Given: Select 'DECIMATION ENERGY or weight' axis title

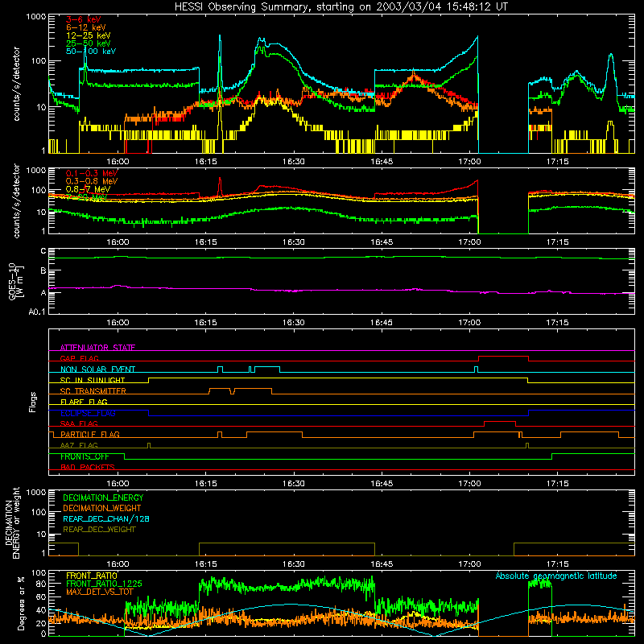Looking at the screenshot, I should pyautogui.click(x=12, y=522).
